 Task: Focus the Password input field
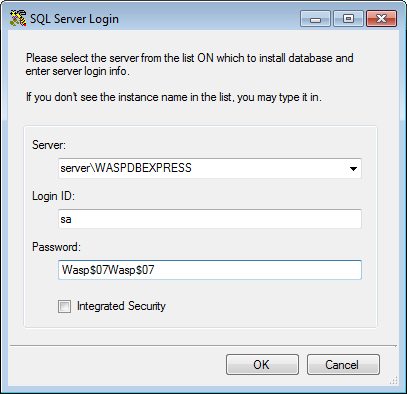(210, 270)
